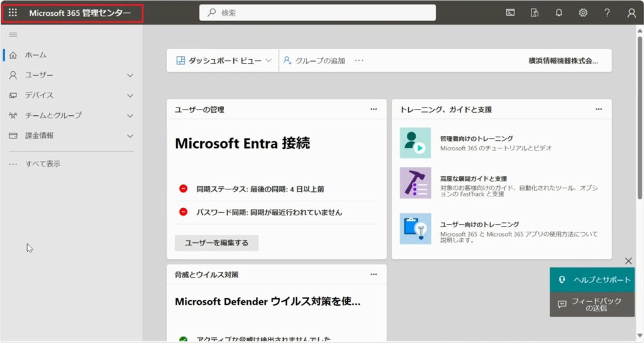Click the Microsoft Defender ウイルス対策 heading
This screenshot has width=644, height=343.
pyautogui.click(x=268, y=301)
